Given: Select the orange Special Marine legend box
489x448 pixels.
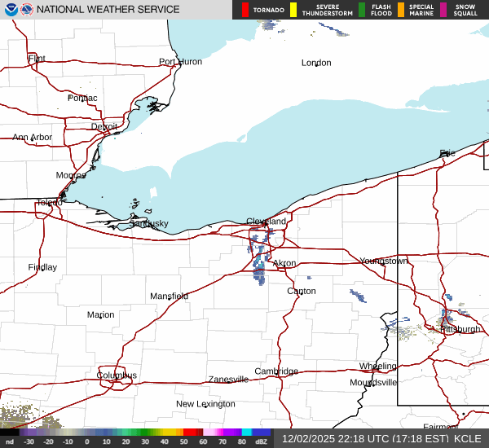Looking at the screenshot, I should [x=400, y=10].
